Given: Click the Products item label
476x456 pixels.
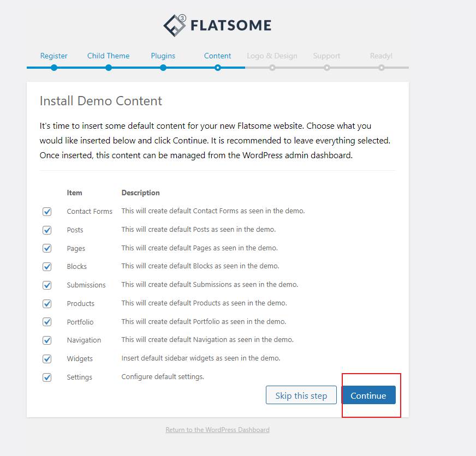Looking at the screenshot, I should click(81, 303).
